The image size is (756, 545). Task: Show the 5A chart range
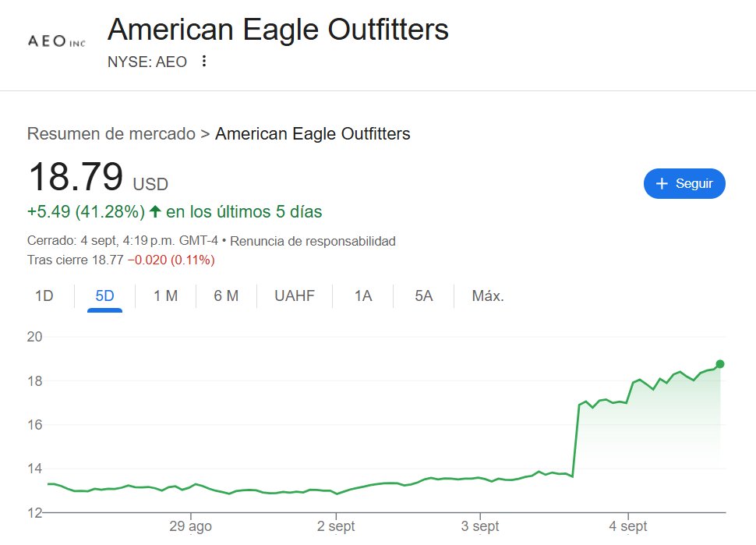pyautogui.click(x=423, y=296)
